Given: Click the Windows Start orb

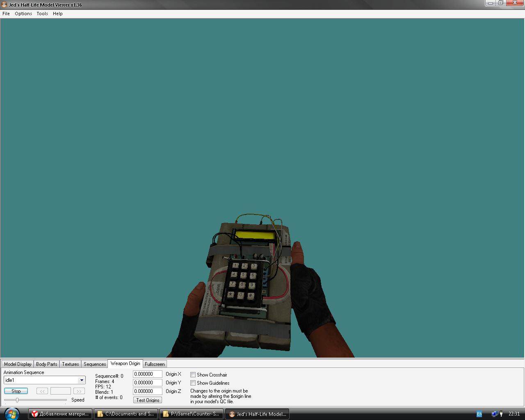Looking at the screenshot, I should [11, 413].
